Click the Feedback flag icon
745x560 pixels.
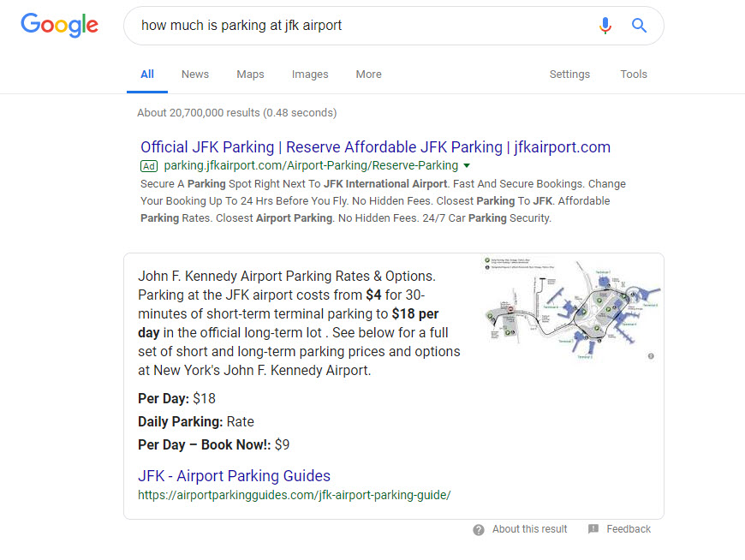coord(593,530)
